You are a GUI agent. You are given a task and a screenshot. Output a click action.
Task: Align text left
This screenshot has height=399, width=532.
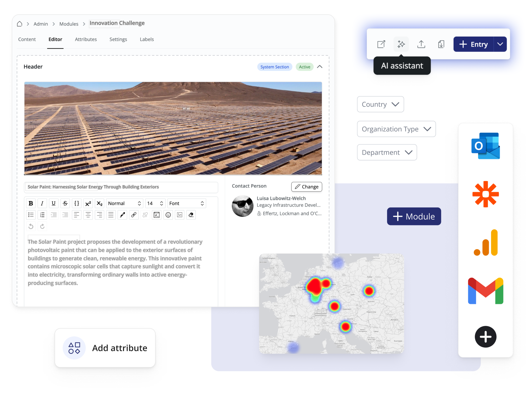(76, 215)
